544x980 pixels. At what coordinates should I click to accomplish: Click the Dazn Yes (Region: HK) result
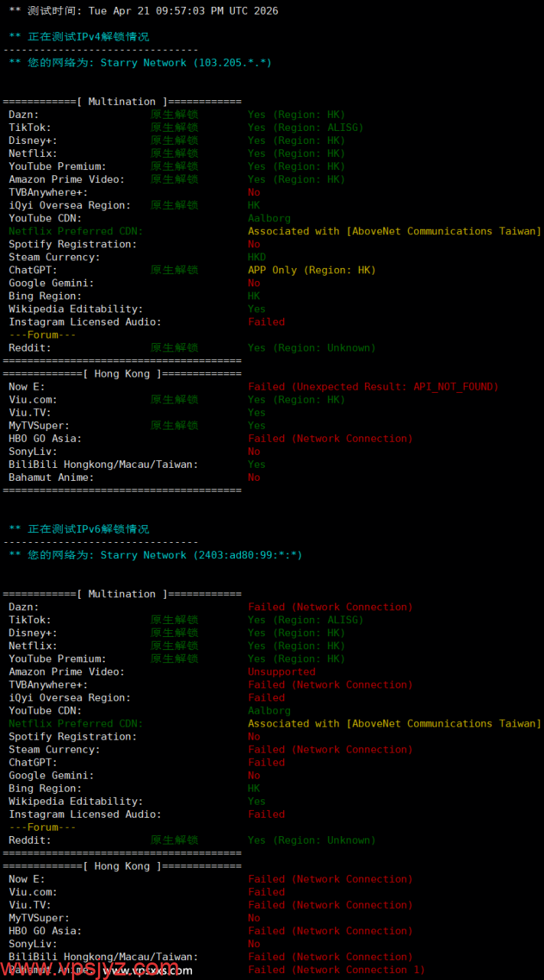(296, 115)
